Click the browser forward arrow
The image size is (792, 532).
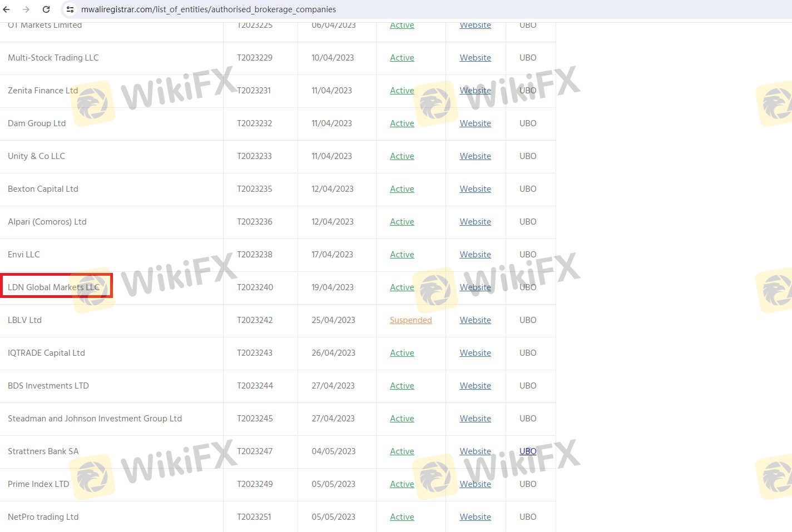point(26,9)
